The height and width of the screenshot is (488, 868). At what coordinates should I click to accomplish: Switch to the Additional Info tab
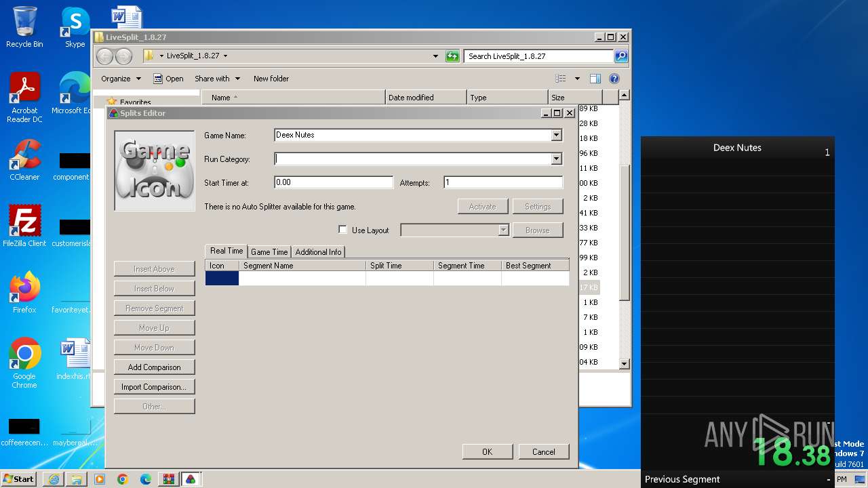click(318, 252)
